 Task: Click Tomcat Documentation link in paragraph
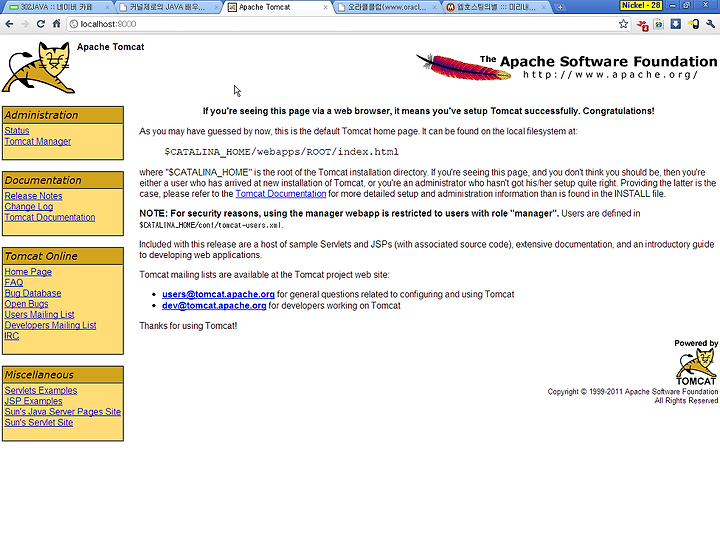pos(281,194)
